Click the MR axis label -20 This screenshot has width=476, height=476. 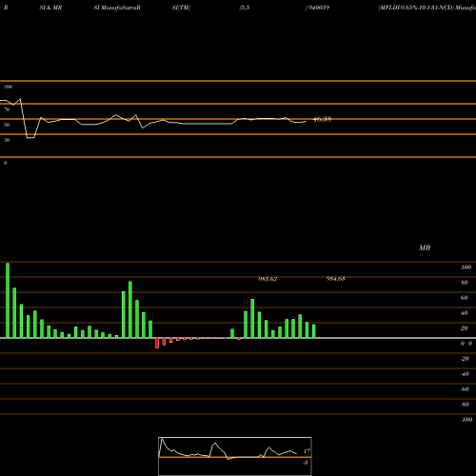click(465, 359)
